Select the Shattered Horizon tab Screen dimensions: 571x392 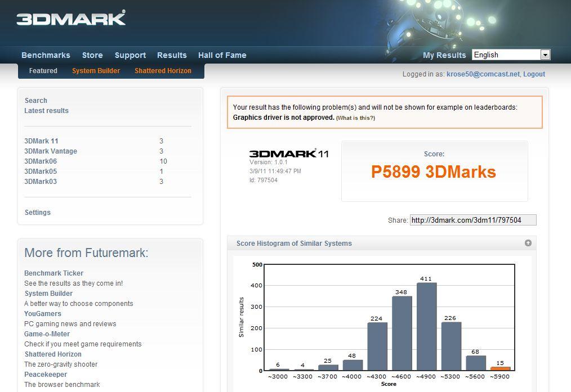pos(163,70)
